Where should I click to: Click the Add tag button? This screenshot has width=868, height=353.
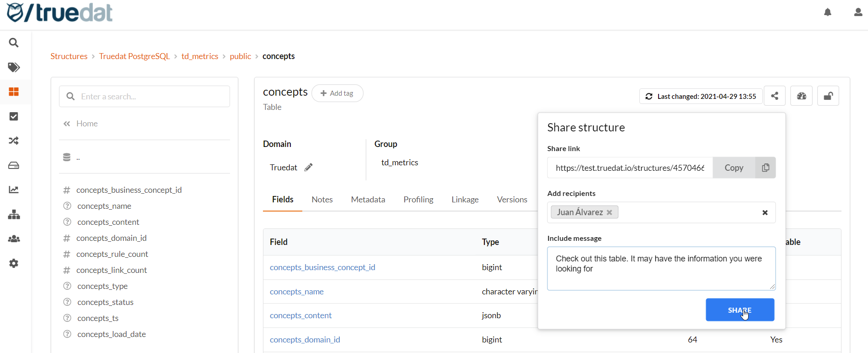[337, 93]
